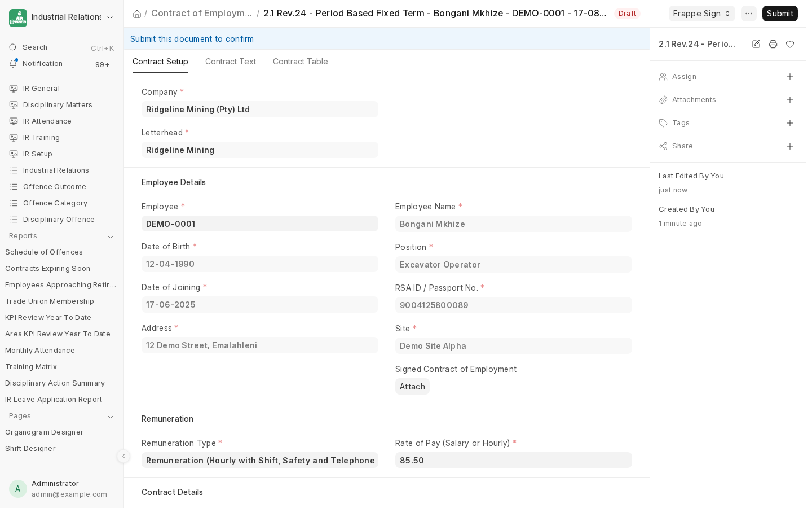Open Area KPI Review Year To Date
Viewport: 812px width, 508px height.
(58, 334)
